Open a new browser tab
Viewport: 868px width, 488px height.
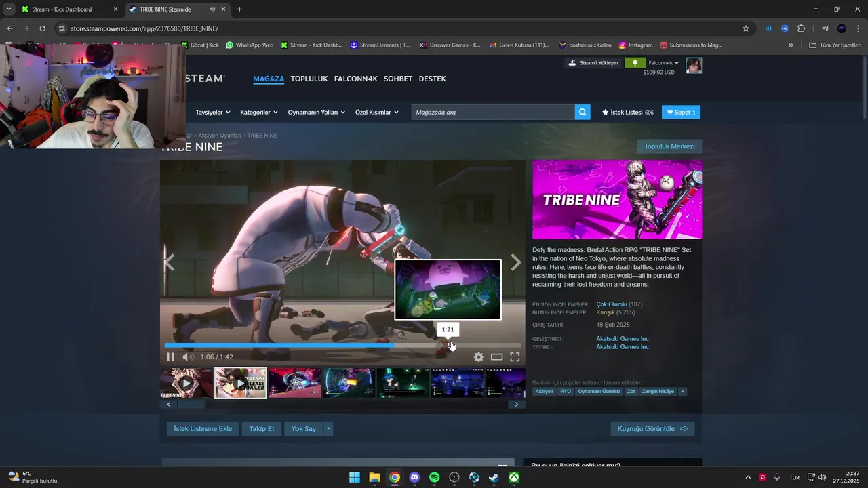[239, 9]
